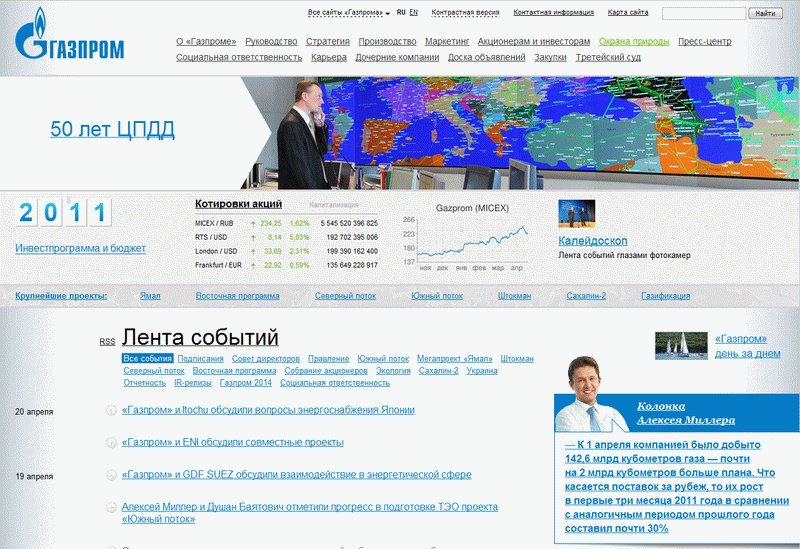
Task: Open the Карьера page
Action: click(329, 57)
